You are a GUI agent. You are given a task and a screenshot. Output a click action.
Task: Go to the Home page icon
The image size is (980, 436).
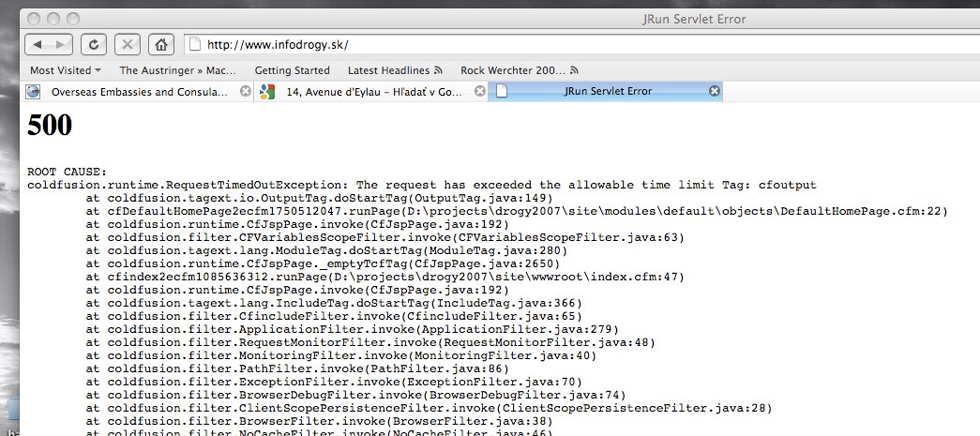(161, 44)
